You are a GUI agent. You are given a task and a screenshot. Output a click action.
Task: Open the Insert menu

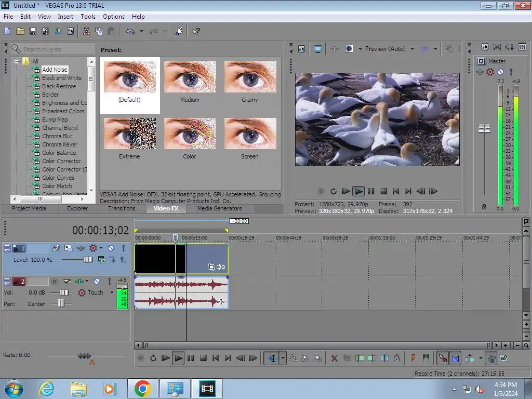click(65, 17)
